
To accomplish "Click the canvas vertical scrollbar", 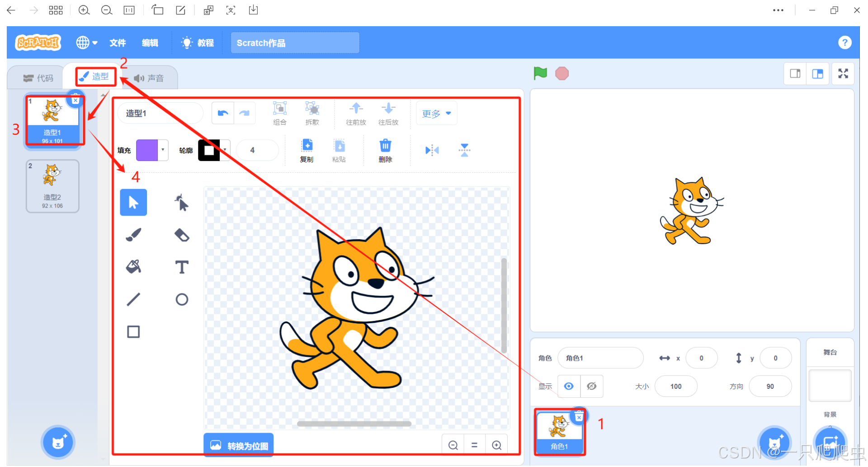I will (x=504, y=305).
